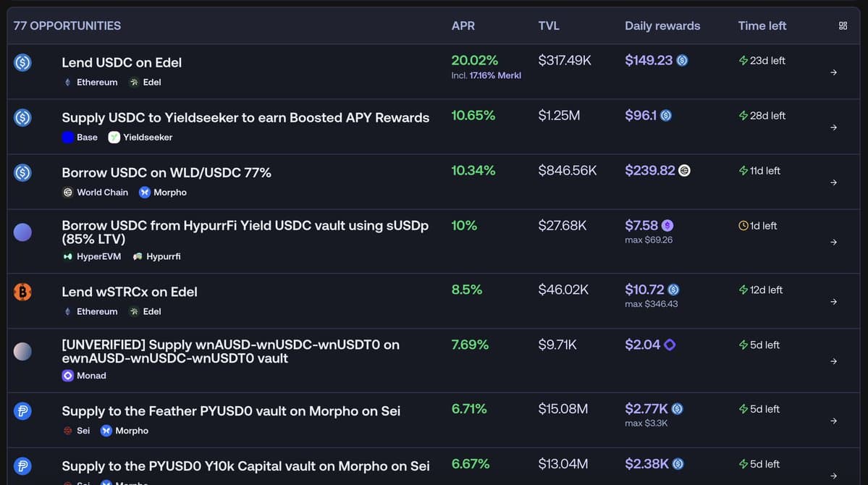Image resolution: width=868 pixels, height=485 pixels.
Task: Click reward token icon next to $149.23
Action: point(682,60)
